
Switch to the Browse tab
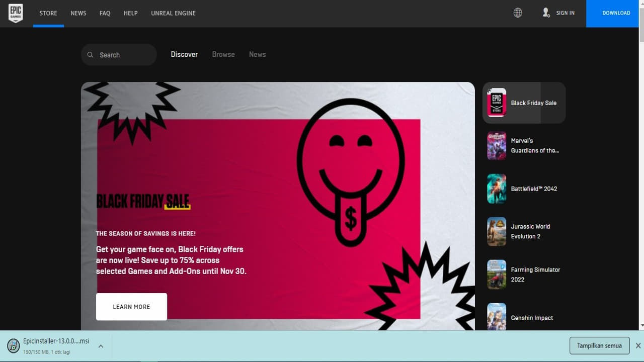click(223, 54)
